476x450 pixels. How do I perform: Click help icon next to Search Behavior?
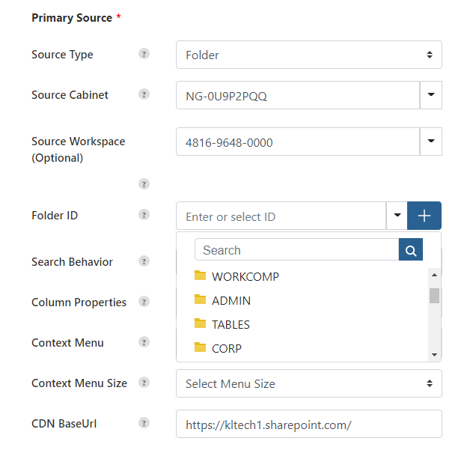tap(144, 261)
